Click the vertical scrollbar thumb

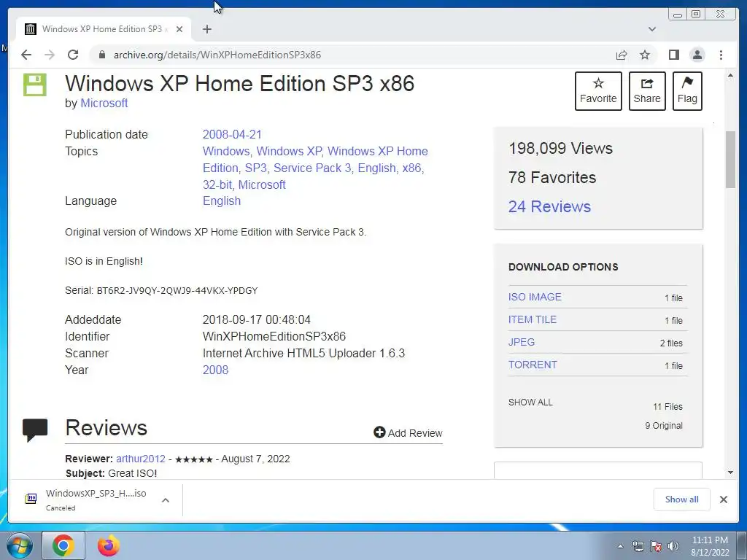[730, 160]
